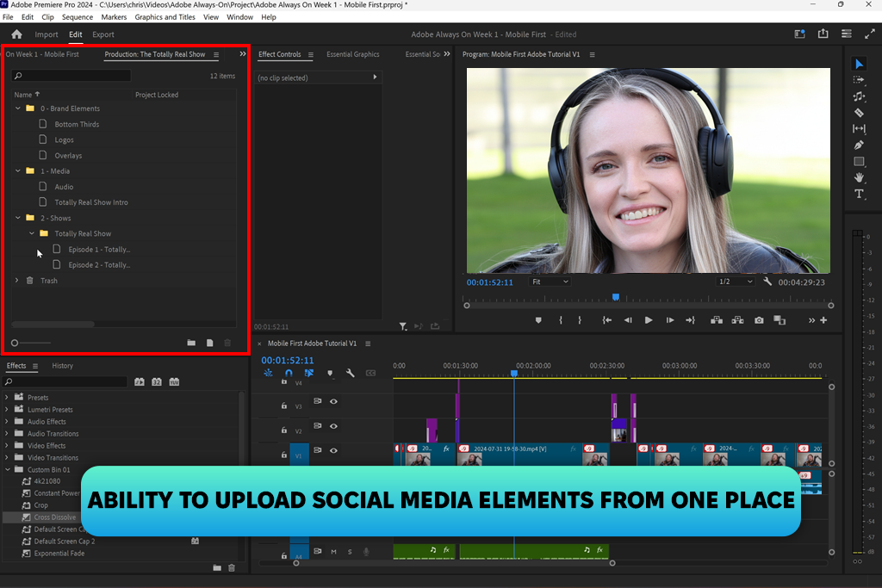Viewport: 882px width, 588px height.
Task: Click New Item icon in Production panel
Action: click(x=210, y=343)
